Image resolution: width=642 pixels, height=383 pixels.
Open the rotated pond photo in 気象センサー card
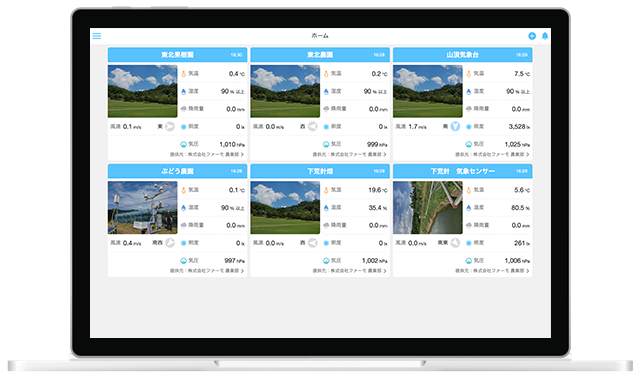428,208
